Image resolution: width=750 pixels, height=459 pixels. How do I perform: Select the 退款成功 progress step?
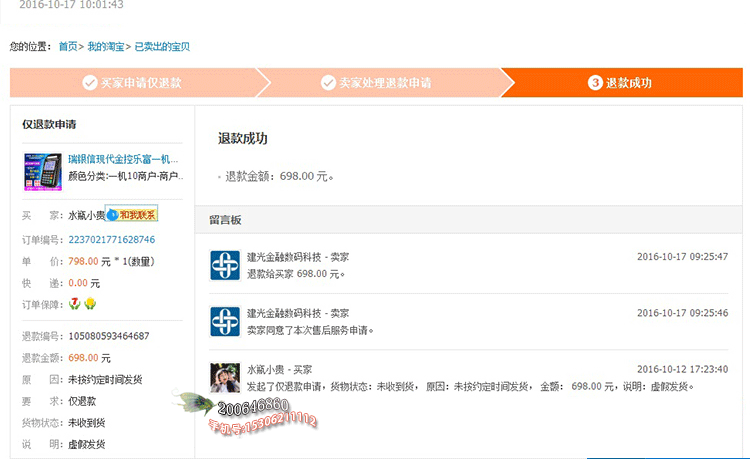(x=621, y=83)
